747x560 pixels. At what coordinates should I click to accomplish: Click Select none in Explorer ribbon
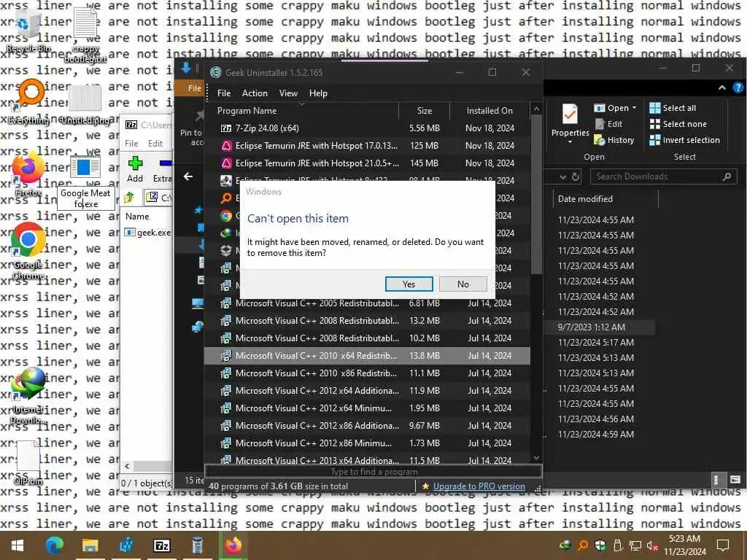[x=678, y=124]
